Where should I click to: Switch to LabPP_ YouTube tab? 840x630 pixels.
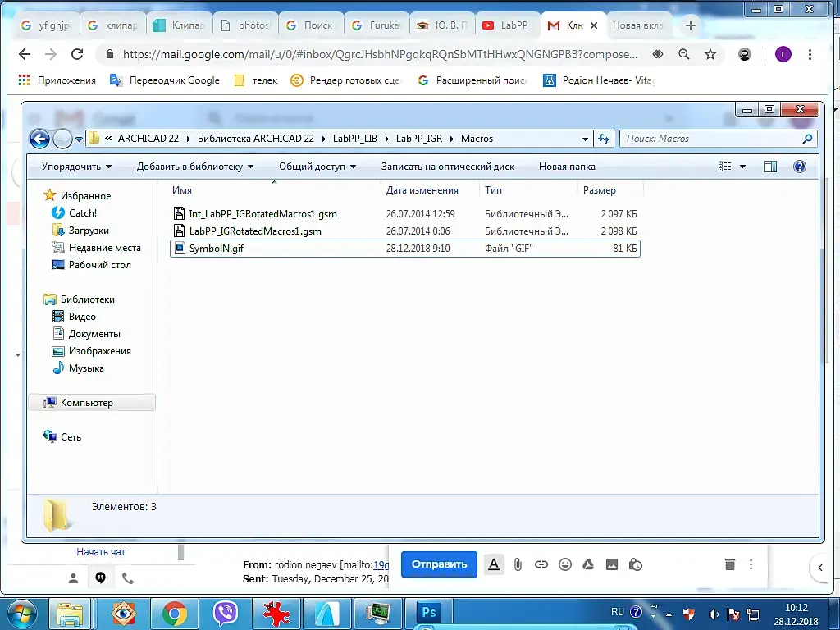[507, 25]
